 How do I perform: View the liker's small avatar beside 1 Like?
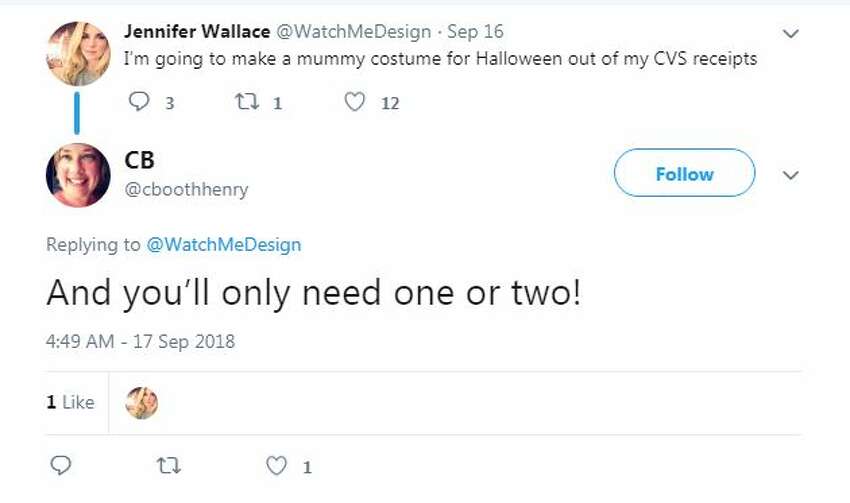click(x=141, y=403)
